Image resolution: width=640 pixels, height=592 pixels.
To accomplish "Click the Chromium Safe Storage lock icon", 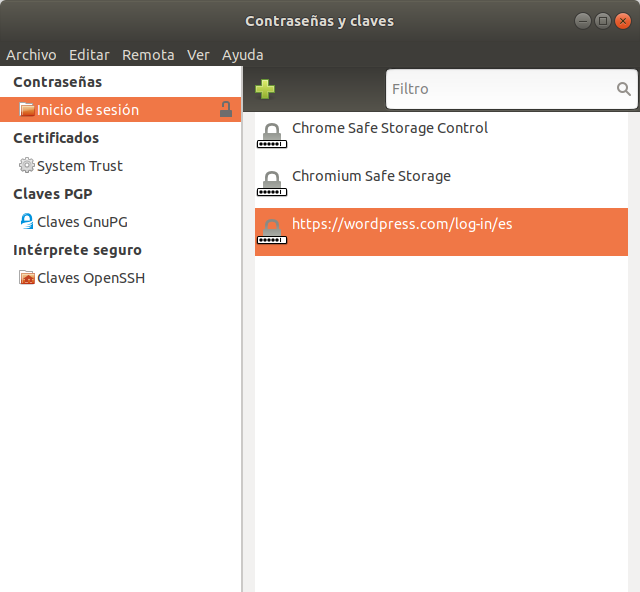I will click(x=271, y=183).
